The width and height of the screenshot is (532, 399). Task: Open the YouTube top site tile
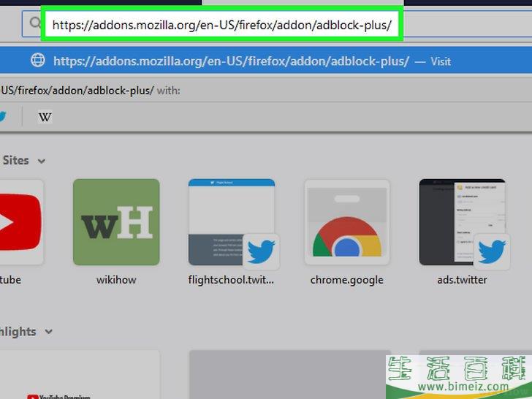point(21,222)
